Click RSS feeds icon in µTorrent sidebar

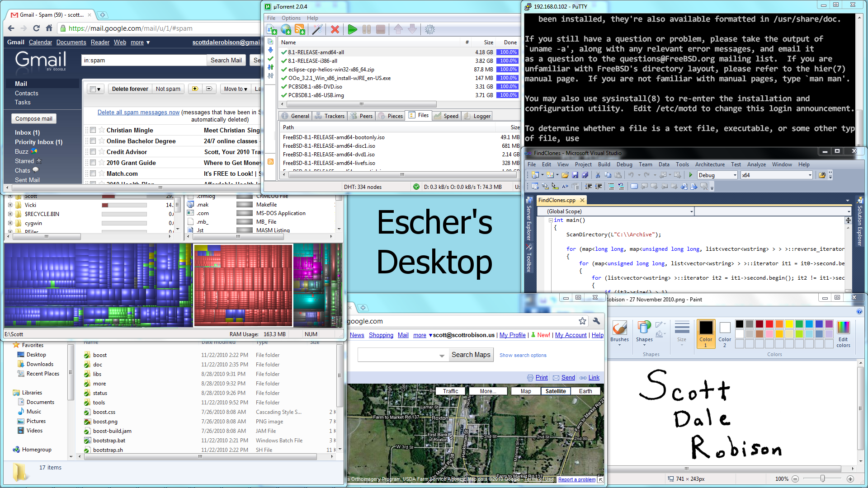[270, 161]
